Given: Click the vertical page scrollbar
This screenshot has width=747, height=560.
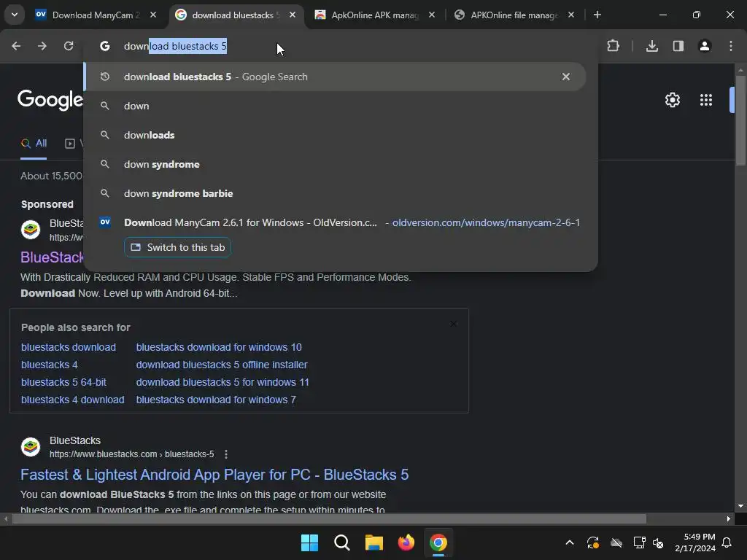Looking at the screenshot, I should [x=740, y=120].
